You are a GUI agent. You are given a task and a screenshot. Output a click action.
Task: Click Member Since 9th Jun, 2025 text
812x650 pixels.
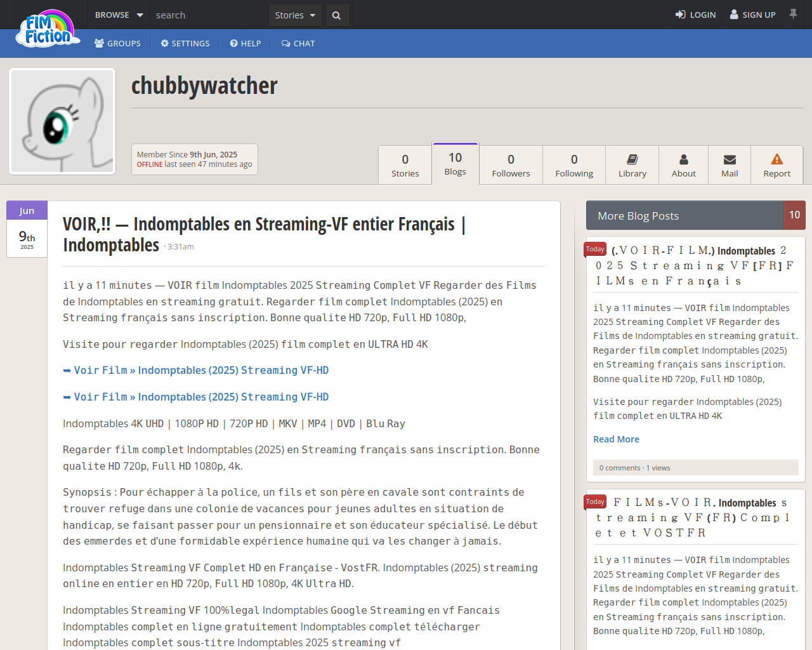(x=187, y=154)
